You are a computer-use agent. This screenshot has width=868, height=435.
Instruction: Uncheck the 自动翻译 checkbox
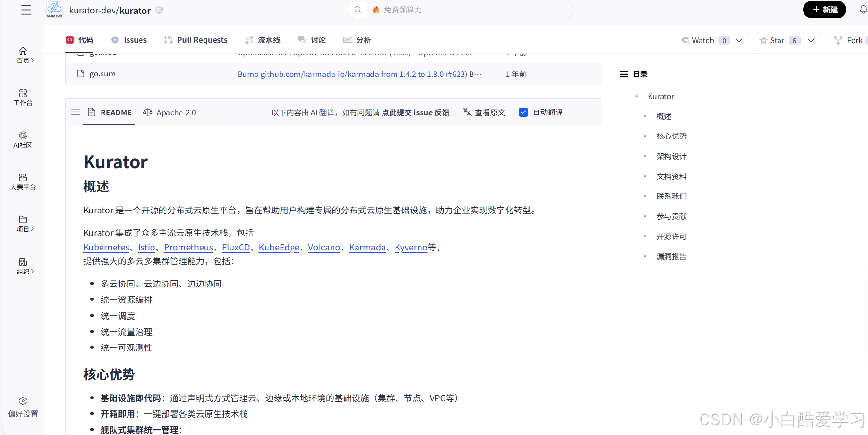tap(523, 112)
